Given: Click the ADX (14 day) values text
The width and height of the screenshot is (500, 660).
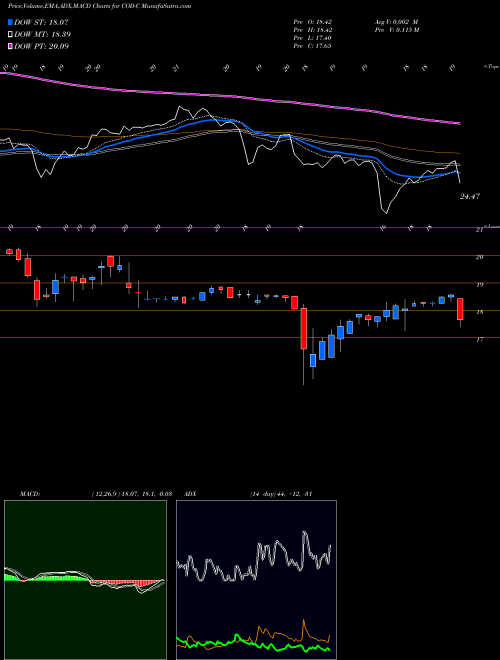Looking at the screenshot, I should pos(280,494).
